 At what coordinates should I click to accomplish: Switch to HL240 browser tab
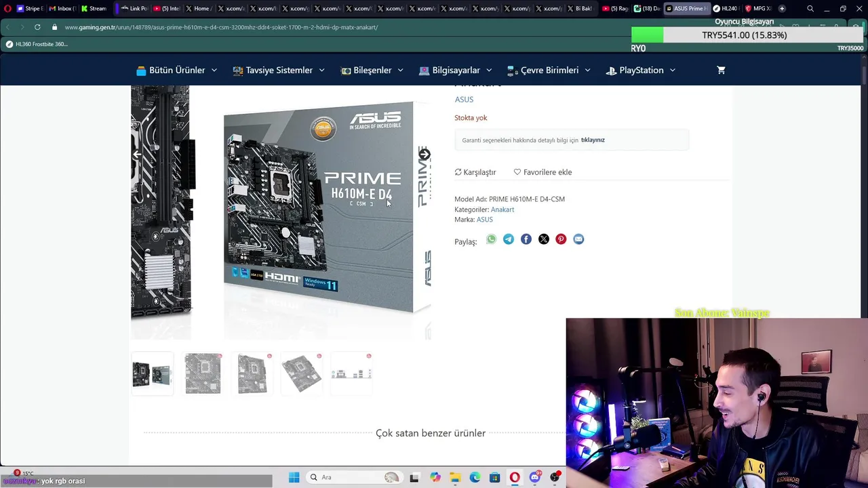click(x=725, y=9)
